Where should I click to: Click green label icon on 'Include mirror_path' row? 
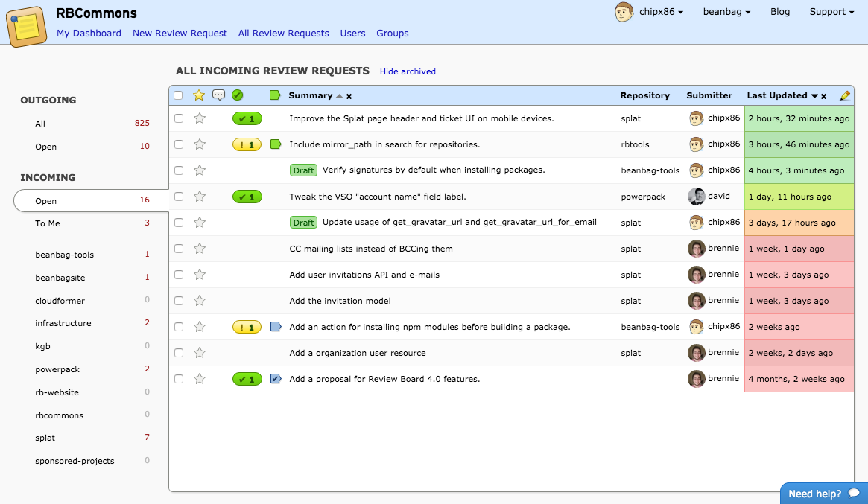coord(276,144)
